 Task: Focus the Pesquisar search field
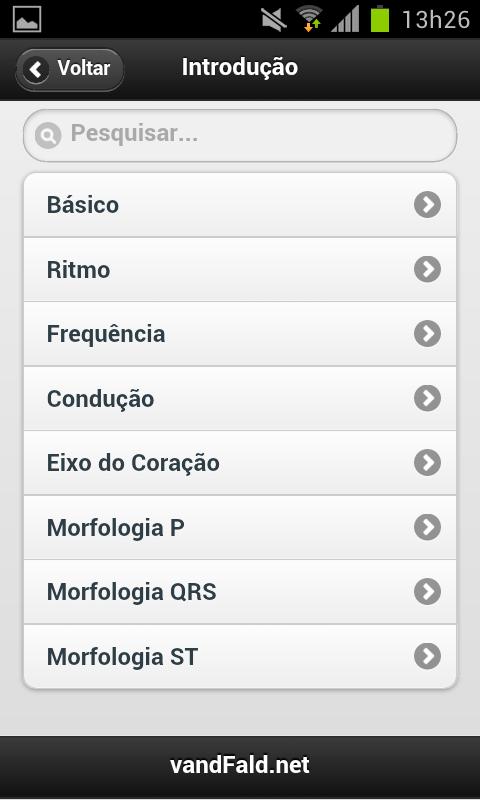click(240, 135)
